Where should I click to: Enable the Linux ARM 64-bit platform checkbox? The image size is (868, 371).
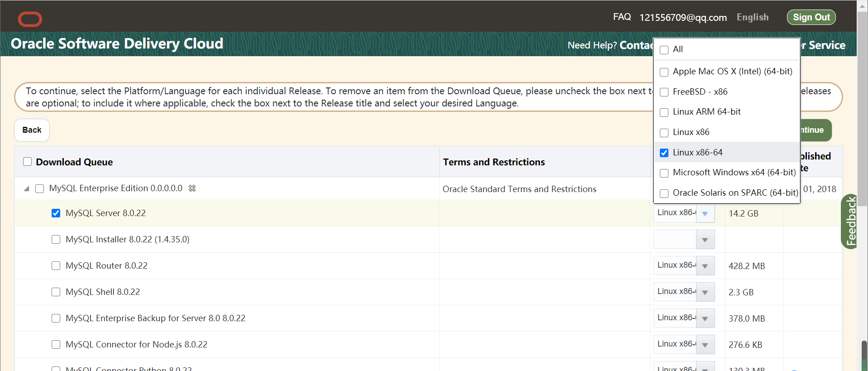point(664,112)
